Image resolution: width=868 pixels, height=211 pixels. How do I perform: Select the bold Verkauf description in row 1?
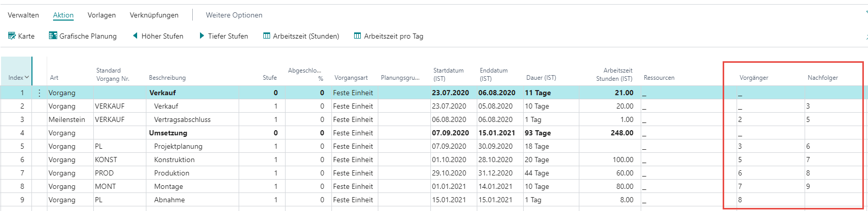tap(162, 93)
